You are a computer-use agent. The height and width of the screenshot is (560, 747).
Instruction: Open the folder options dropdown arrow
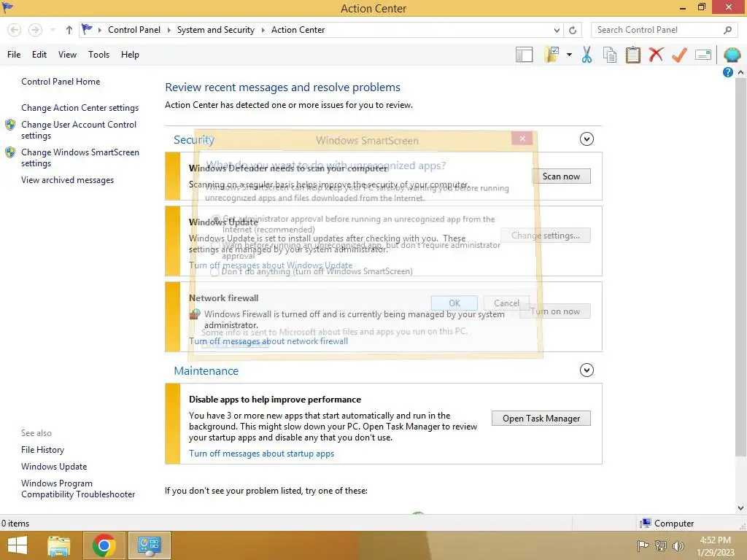click(x=569, y=55)
